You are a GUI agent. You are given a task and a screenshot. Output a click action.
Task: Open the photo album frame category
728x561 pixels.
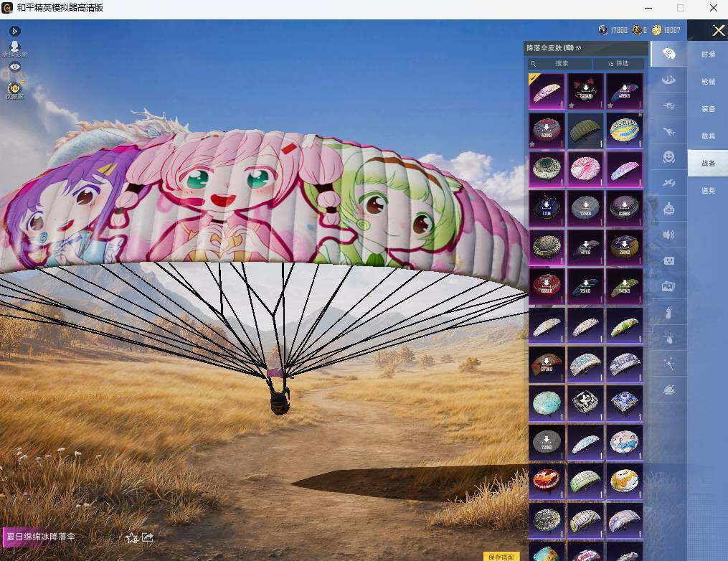668,286
